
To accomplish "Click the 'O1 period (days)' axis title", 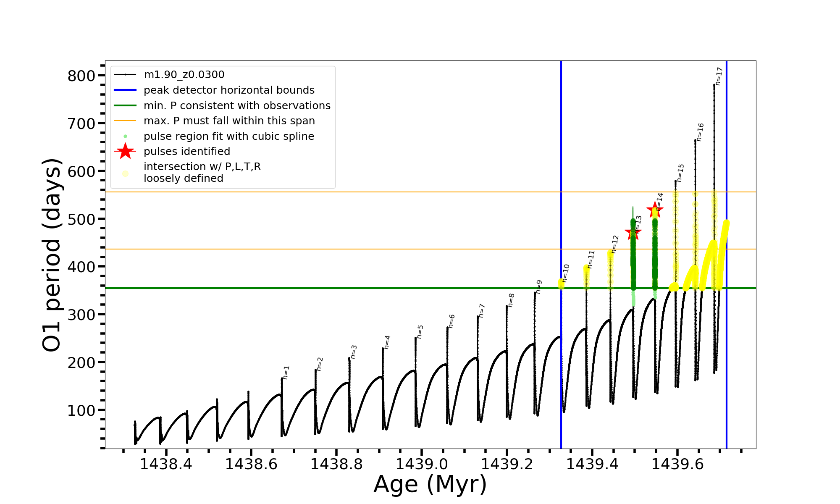I will (52, 255).
